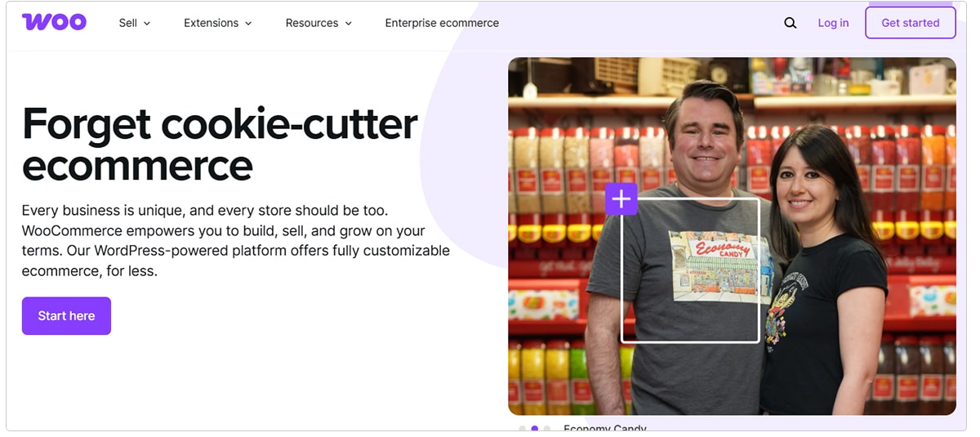Click the white highlight box on t-shirt
Screen dimensions: 980x437
click(690, 270)
